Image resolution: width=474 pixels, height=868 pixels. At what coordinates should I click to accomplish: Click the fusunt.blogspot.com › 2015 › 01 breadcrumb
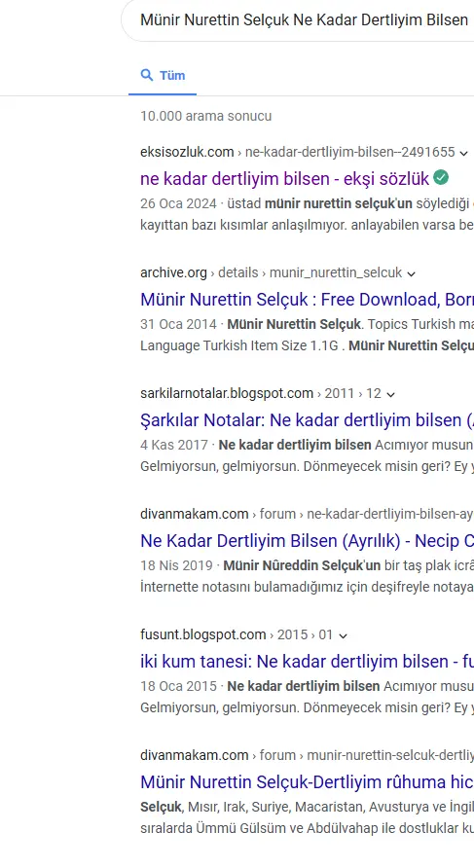coord(237,635)
